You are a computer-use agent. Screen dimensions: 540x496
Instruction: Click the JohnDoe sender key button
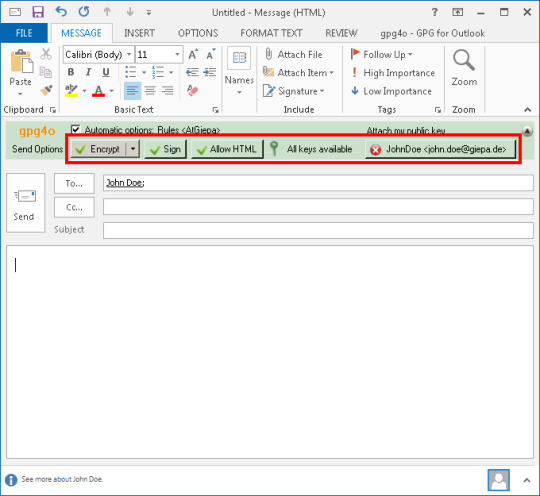pos(440,149)
